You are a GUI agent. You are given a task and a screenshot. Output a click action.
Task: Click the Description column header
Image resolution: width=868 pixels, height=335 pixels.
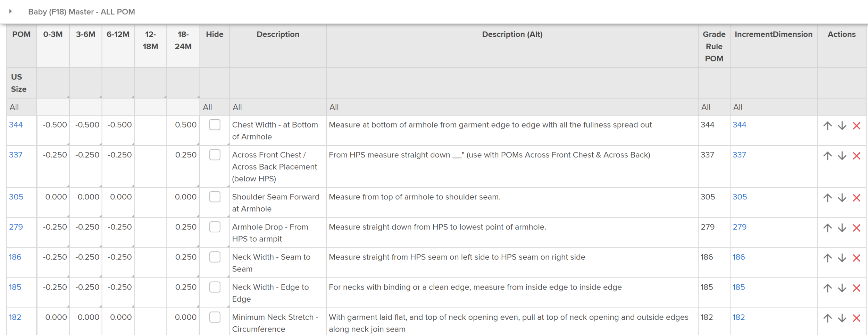[278, 34]
